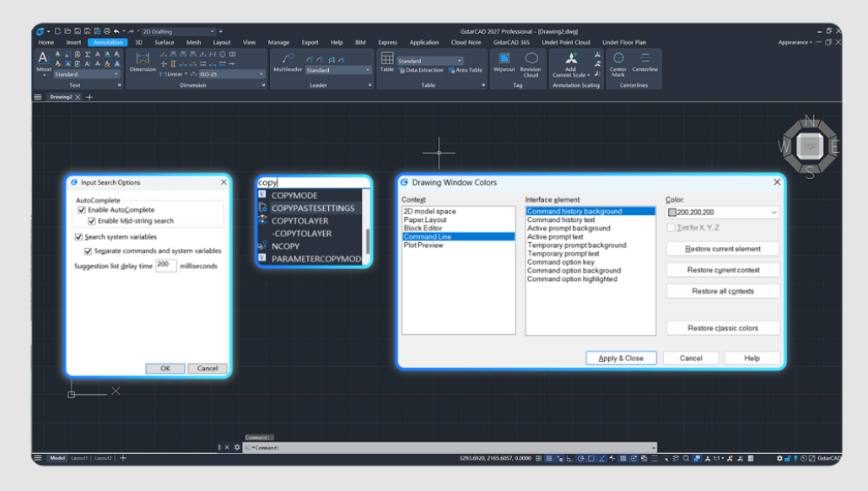This screenshot has width=868, height=491.
Task: Click the status bar settings gear
Action: pos(779,458)
